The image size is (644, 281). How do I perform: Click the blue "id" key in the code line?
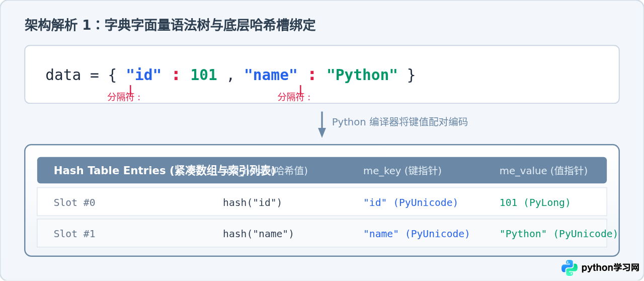144,75
